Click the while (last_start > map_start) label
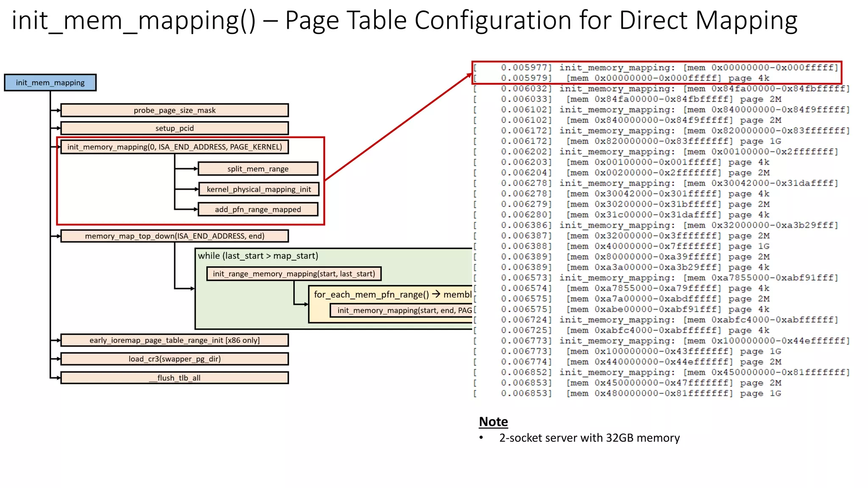The image size is (868, 488). coord(258,256)
